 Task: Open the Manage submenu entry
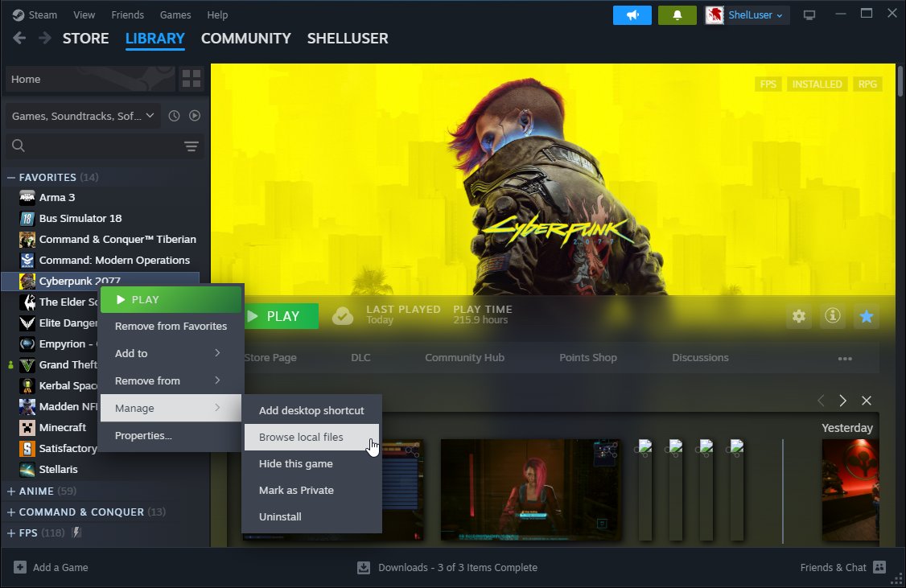[x=171, y=408]
